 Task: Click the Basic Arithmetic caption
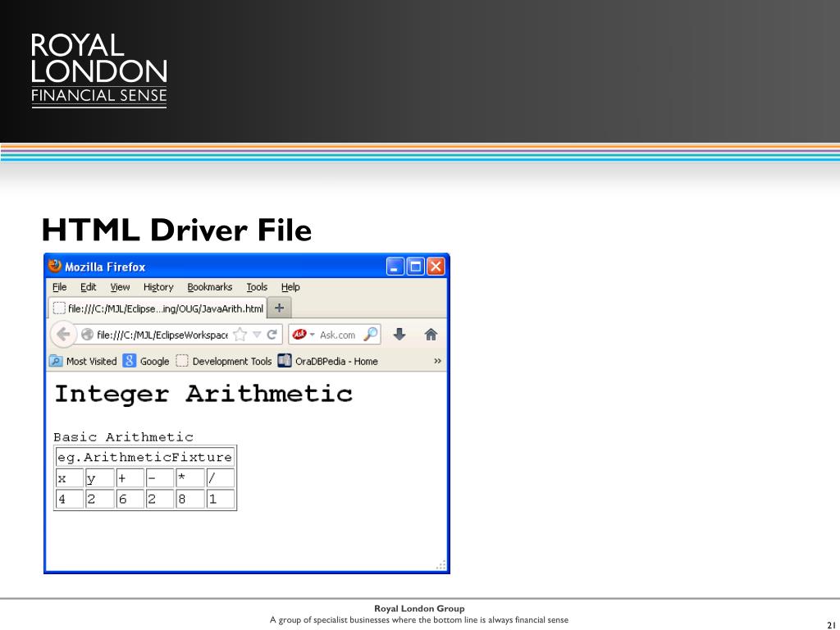[x=123, y=437]
